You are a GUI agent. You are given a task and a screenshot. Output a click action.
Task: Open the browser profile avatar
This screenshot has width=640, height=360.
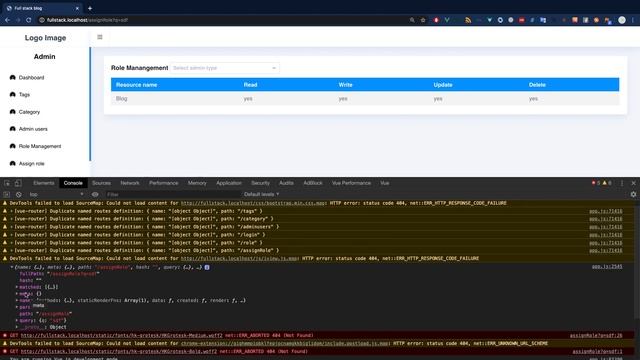[622, 20]
